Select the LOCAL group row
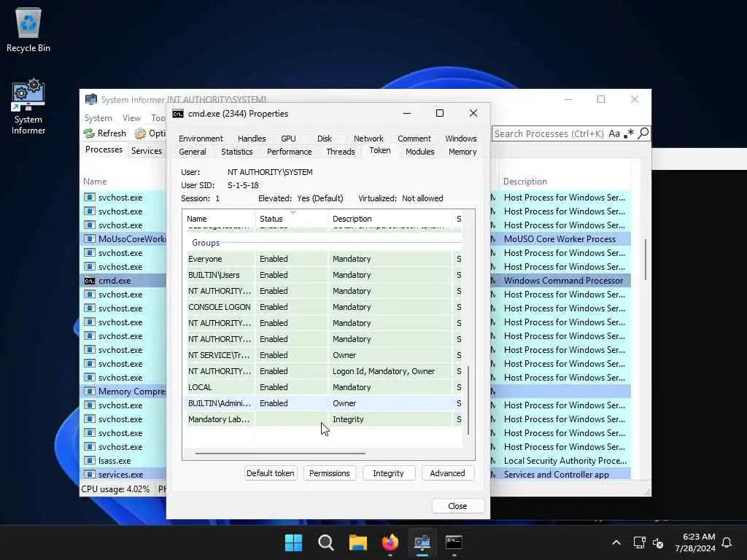This screenshot has width=747, height=560. (x=324, y=387)
